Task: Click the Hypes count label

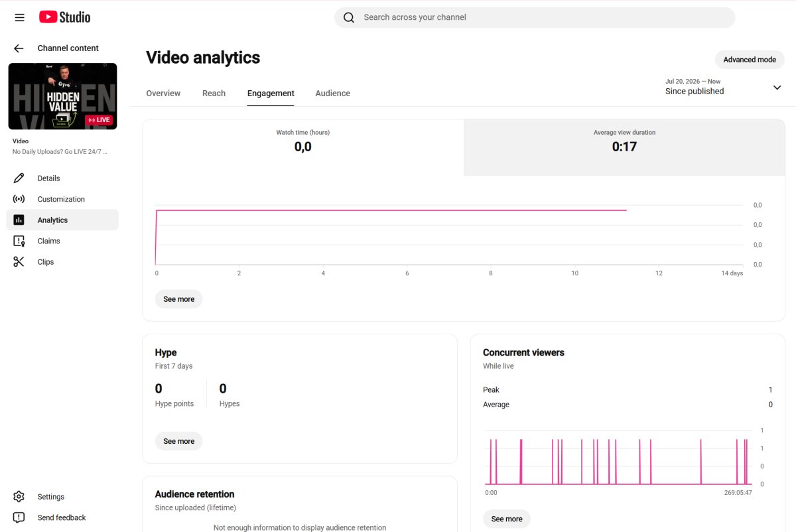Action: click(230, 404)
